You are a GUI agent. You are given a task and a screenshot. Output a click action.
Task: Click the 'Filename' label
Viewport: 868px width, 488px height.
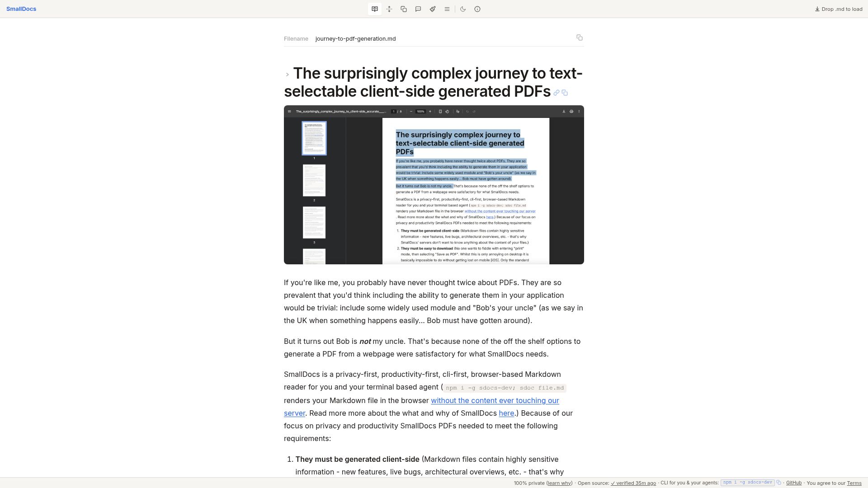[296, 39]
